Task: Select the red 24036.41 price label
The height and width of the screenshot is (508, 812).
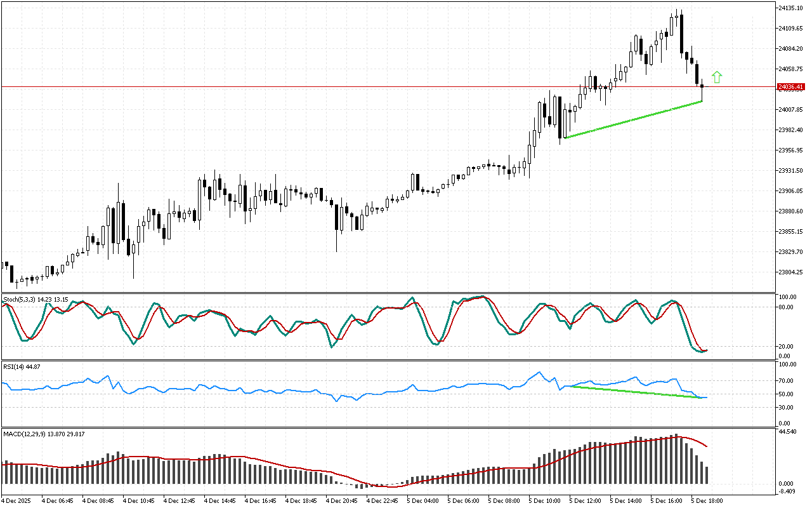Action: coord(790,86)
